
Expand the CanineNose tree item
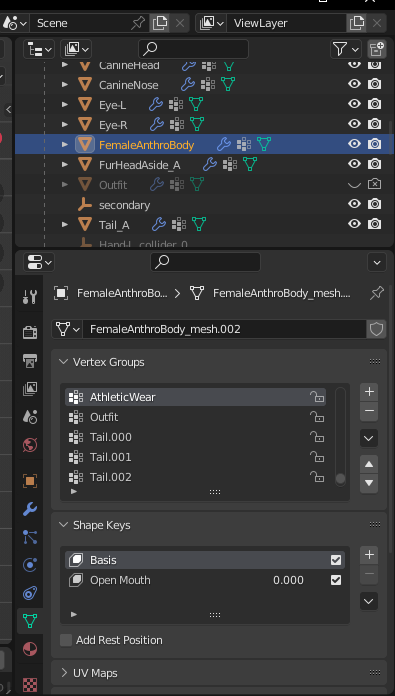click(65, 84)
